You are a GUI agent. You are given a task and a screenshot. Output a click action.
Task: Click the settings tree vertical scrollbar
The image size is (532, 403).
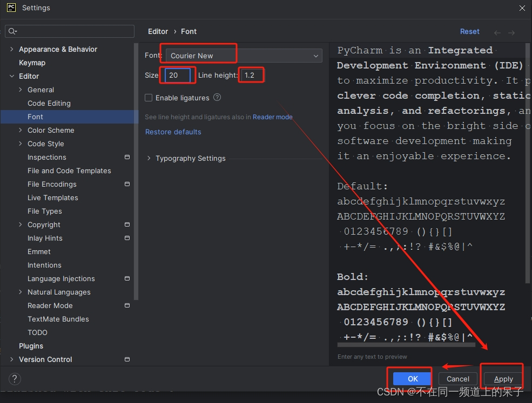coord(136,171)
